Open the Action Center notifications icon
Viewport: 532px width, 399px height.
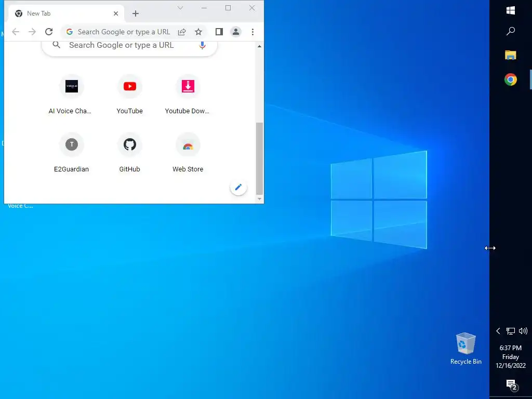[x=511, y=385]
